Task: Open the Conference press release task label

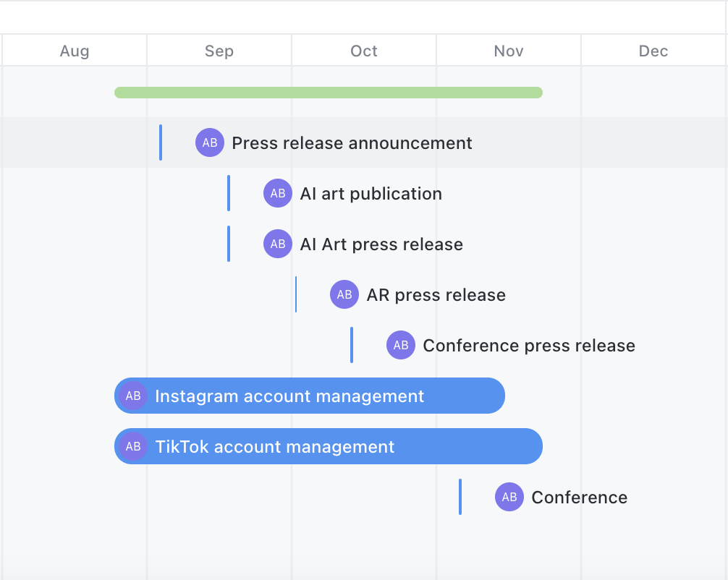Action: click(x=529, y=346)
